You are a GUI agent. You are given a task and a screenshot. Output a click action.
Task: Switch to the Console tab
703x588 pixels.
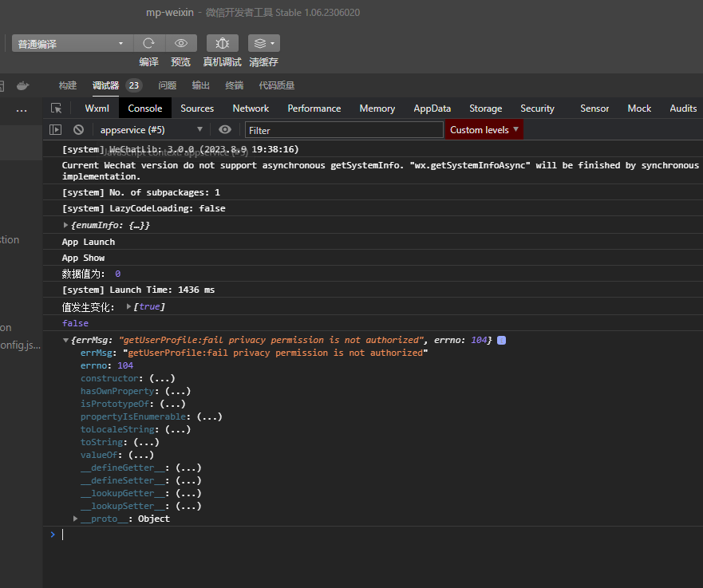coord(144,109)
